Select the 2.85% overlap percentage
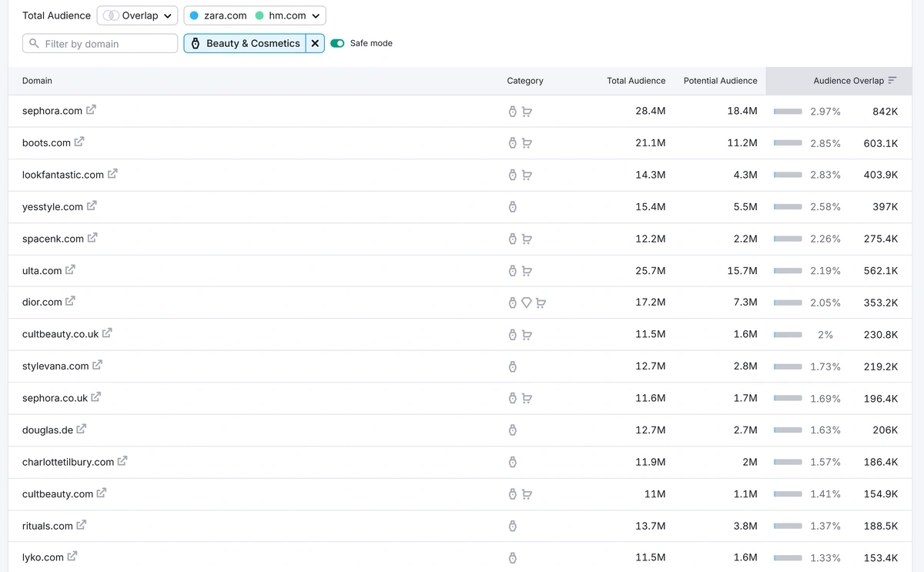This screenshot has width=924, height=572. point(825,143)
